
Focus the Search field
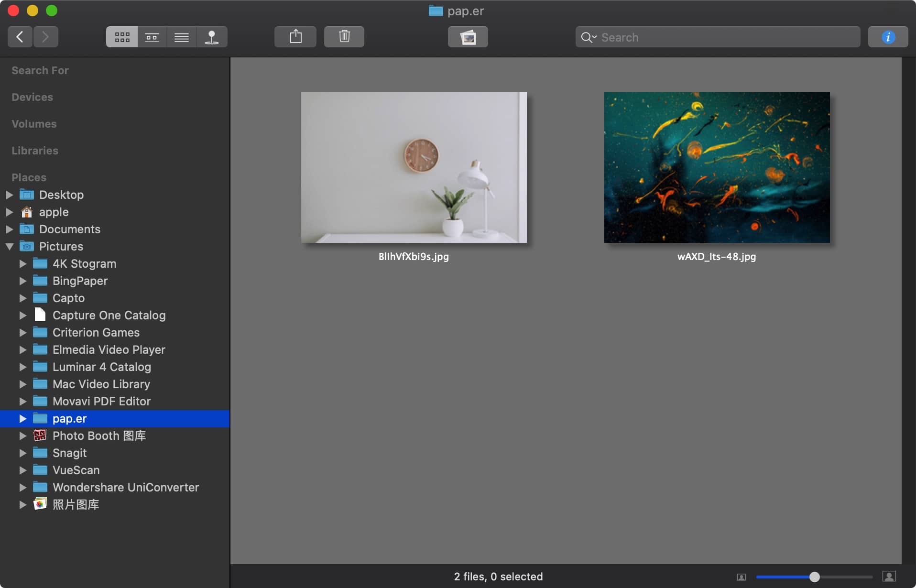718,37
